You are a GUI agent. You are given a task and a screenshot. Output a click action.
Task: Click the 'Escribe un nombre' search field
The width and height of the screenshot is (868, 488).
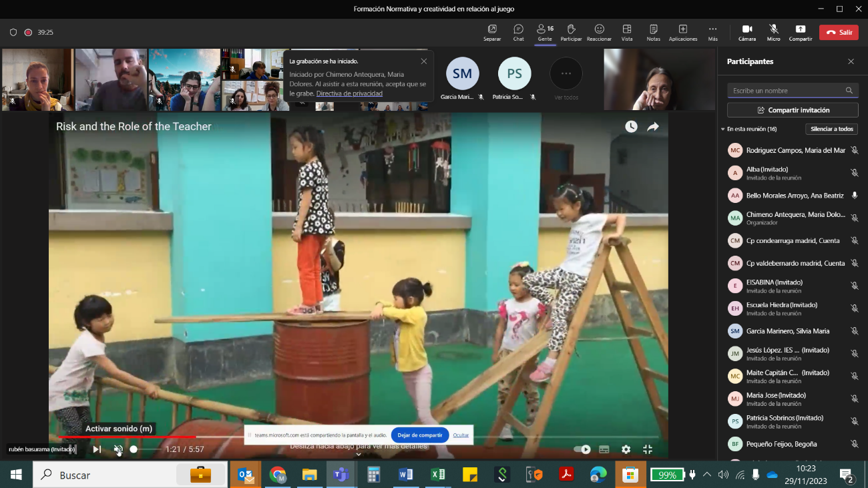(785, 91)
